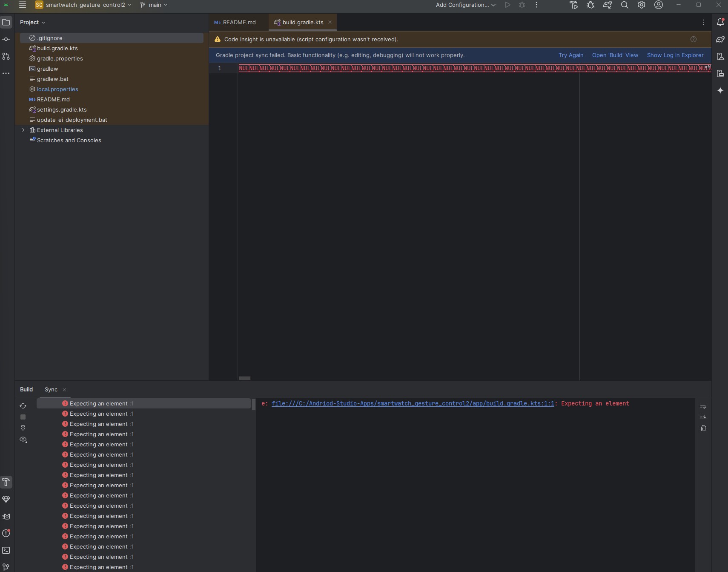
Task: Toggle the eye view options in Build panel
Action: pos(23,440)
